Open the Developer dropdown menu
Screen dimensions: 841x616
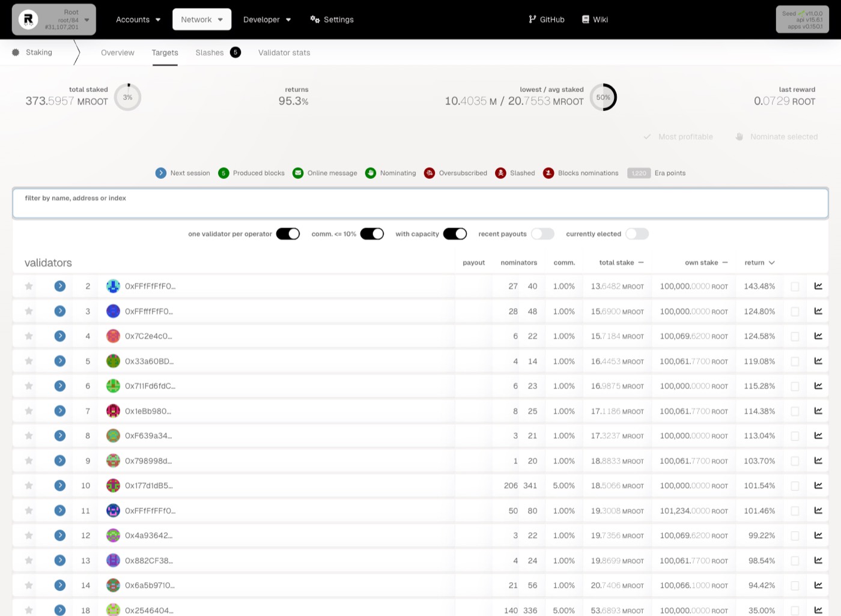coord(267,20)
